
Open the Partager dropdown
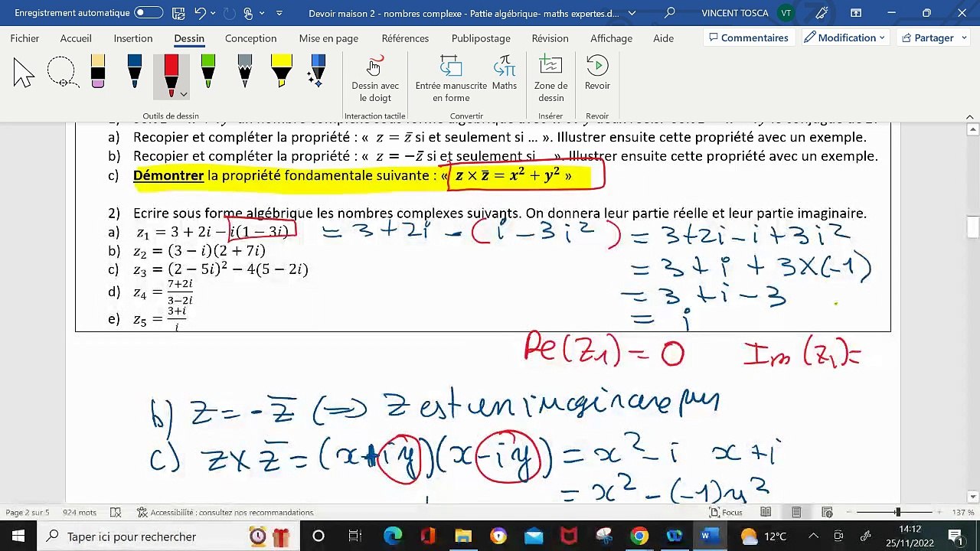tap(934, 37)
